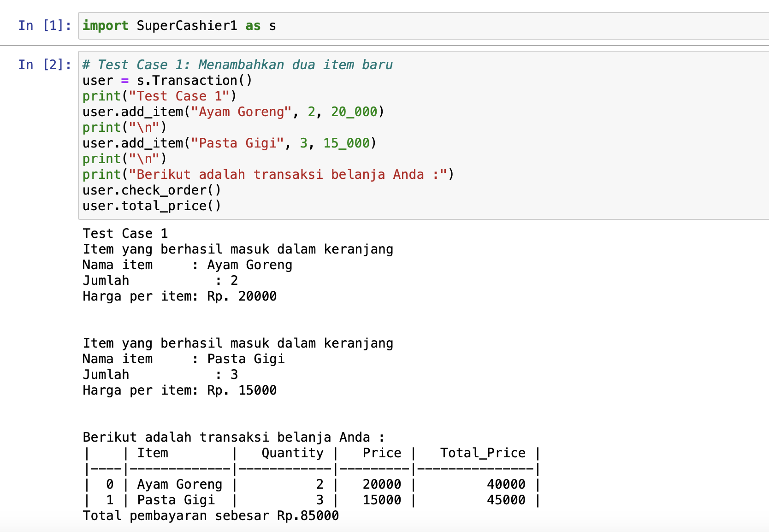Click the Quantity column header
Viewport: 769px width, 532px height.
click(x=292, y=453)
